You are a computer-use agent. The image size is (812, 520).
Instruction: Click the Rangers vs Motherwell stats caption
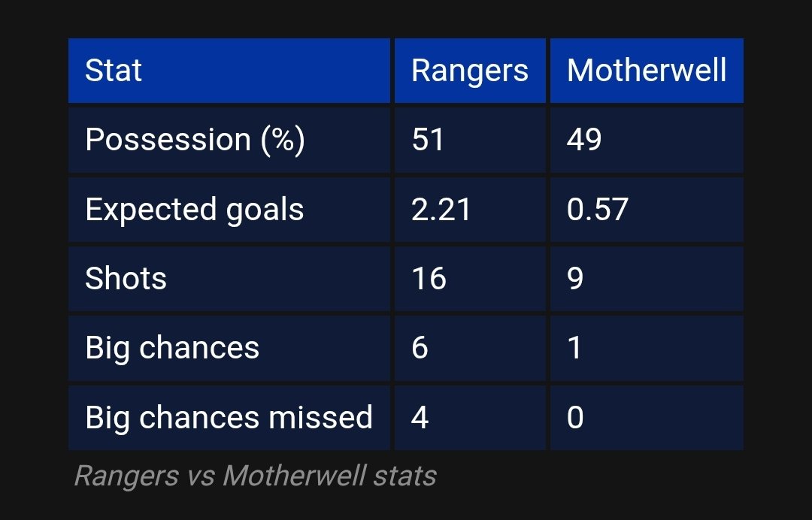point(255,476)
